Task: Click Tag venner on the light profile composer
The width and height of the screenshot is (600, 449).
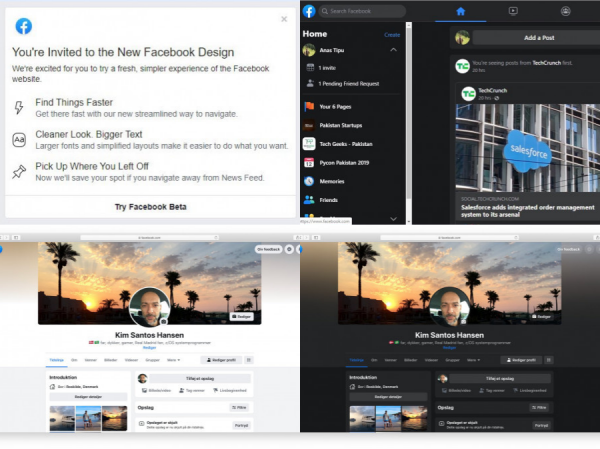Action: pyautogui.click(x=192, y=390)
